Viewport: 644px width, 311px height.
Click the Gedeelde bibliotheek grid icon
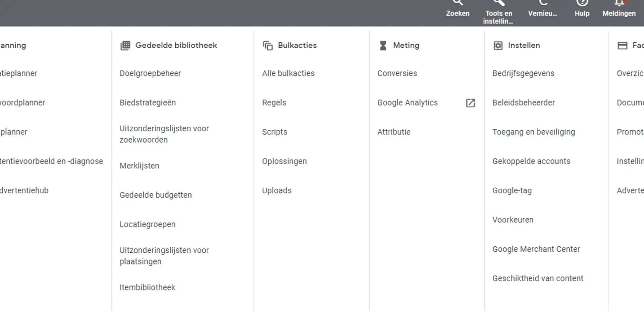click(x=125, y=46)
